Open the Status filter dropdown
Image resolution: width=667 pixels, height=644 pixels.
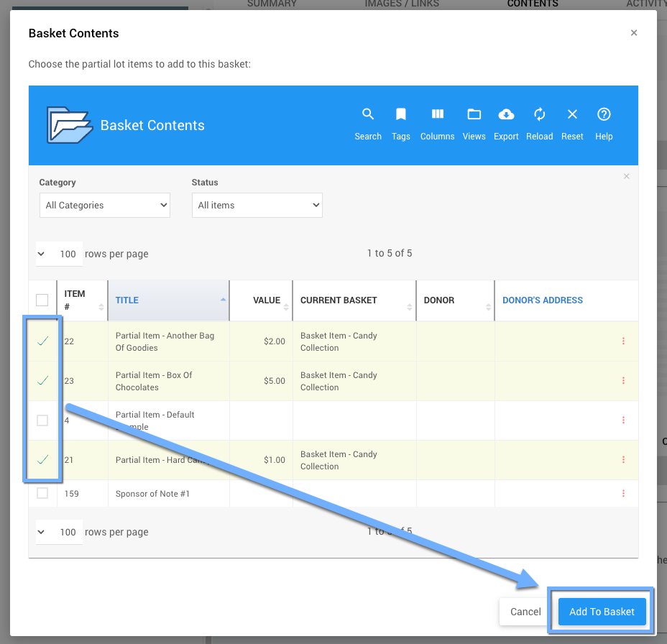click(257, 205)
